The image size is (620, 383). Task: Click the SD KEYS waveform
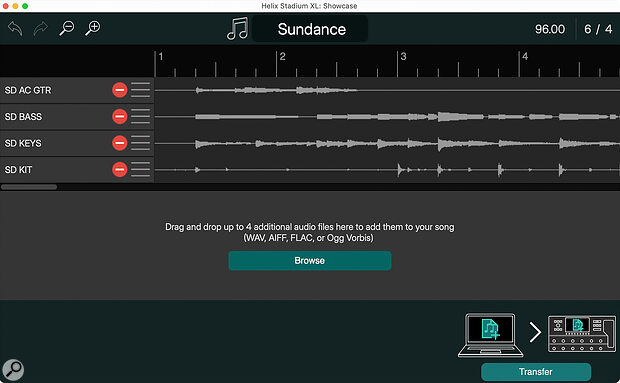pos(387,143)
